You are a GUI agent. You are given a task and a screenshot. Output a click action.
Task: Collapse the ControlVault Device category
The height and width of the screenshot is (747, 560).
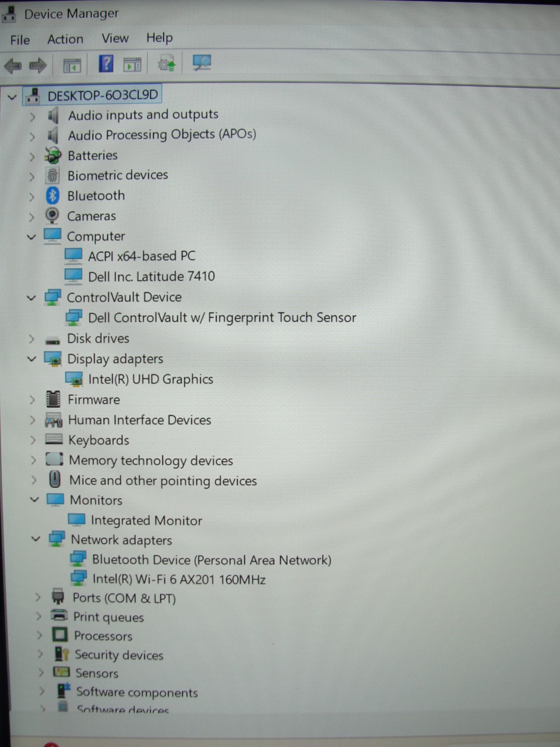point(31,298)
